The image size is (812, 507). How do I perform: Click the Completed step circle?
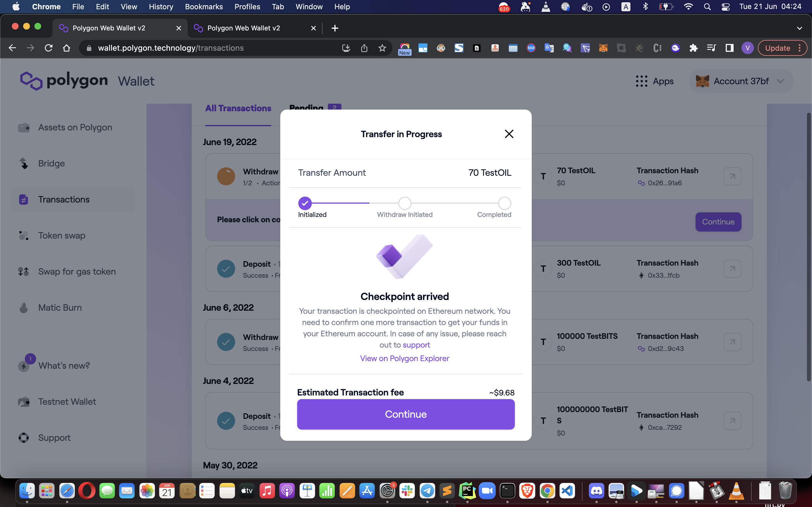pos(504,203)
